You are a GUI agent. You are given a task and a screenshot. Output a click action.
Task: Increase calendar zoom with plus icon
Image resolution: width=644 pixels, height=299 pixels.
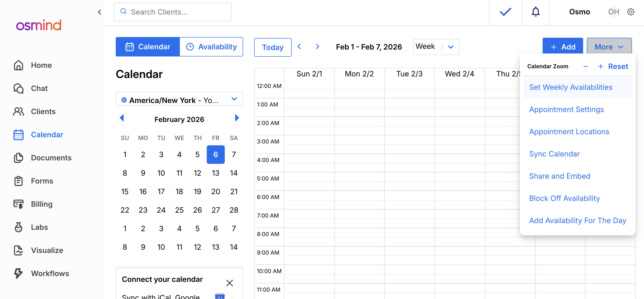coord(600,66)
